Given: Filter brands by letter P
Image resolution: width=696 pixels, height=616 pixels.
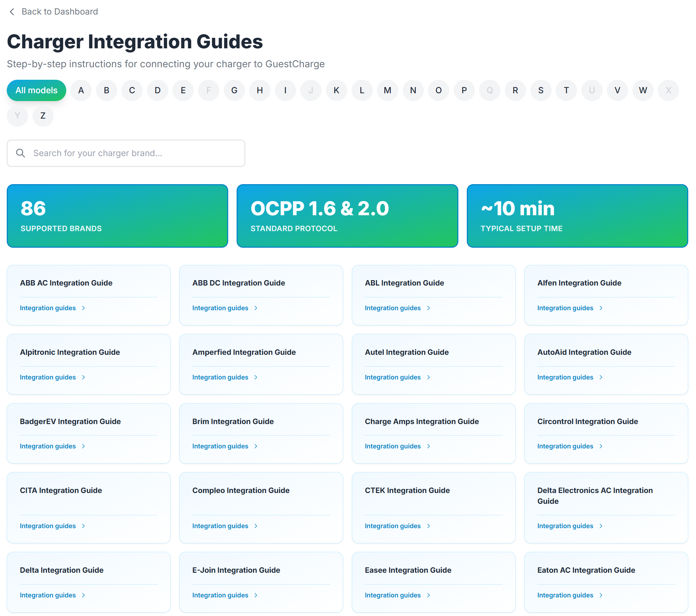Looking at the screenshot, I should tap(464, 90).
